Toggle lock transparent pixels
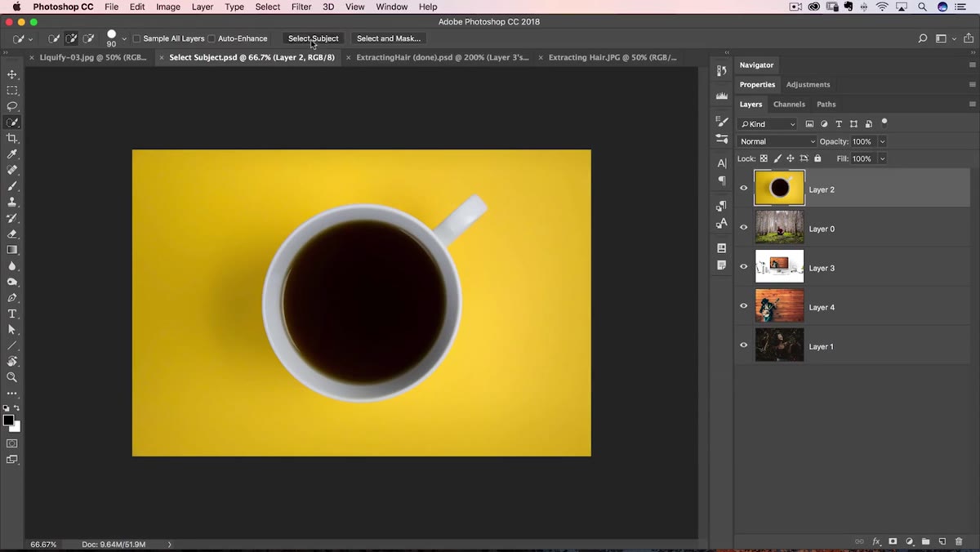 [x=764, y=158]
